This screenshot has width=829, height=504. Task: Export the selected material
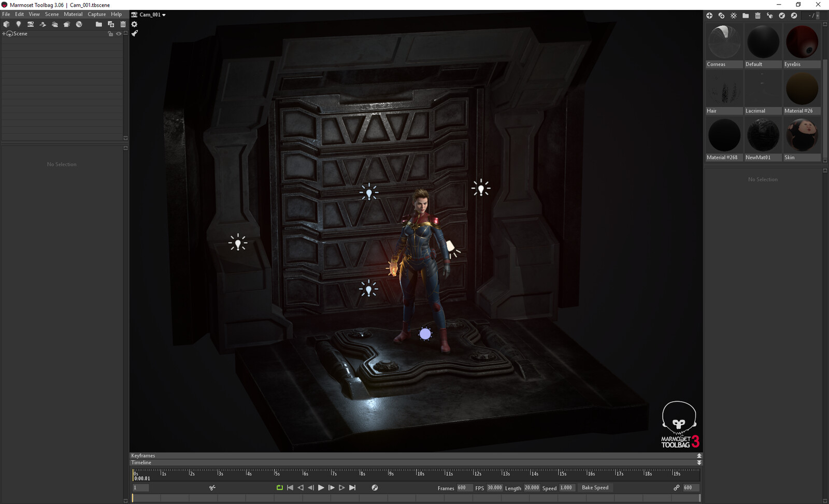click(x=794, y=16)
